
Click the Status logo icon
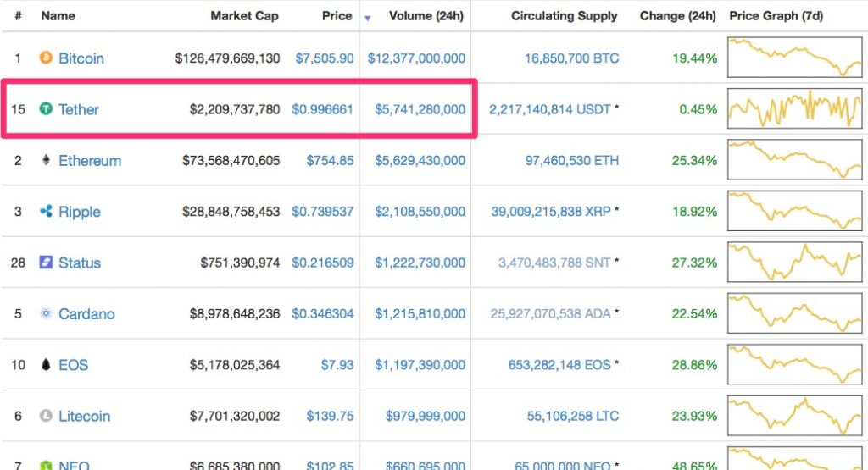coord(46,262)
